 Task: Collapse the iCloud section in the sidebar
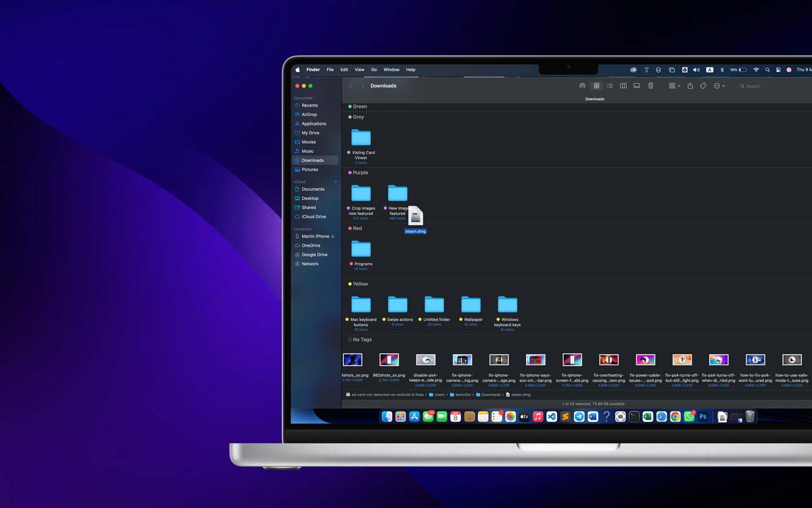(336, 181)
